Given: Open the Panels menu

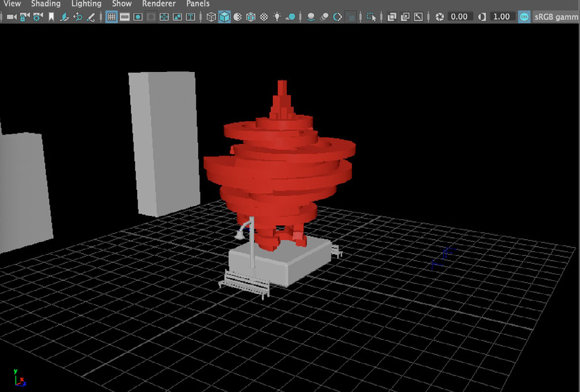Looking at the screenshot, I should [x=198, y=4].
